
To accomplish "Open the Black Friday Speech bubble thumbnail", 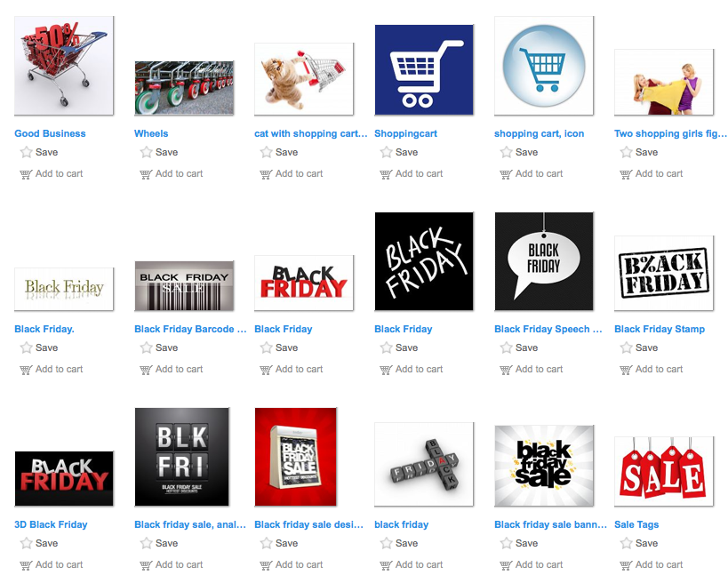I will pos(544,261).
